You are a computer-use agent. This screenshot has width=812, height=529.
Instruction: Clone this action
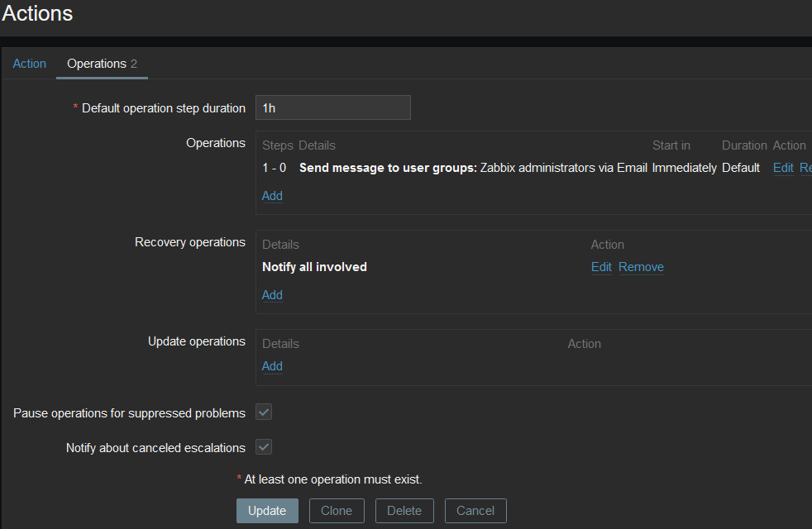tap(337, 511)
